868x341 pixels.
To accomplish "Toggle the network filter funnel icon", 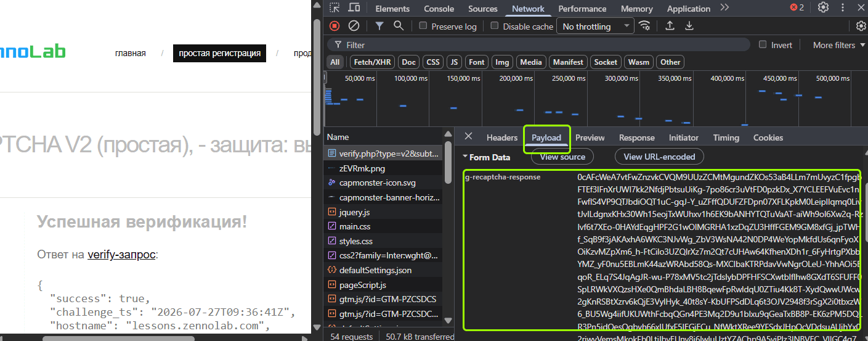I will [x=379, y=26].
